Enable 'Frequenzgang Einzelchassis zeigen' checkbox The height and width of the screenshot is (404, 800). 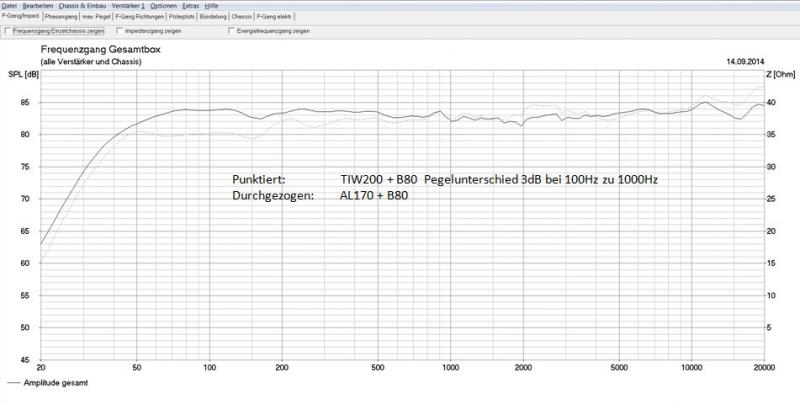(x=9, y=31)
